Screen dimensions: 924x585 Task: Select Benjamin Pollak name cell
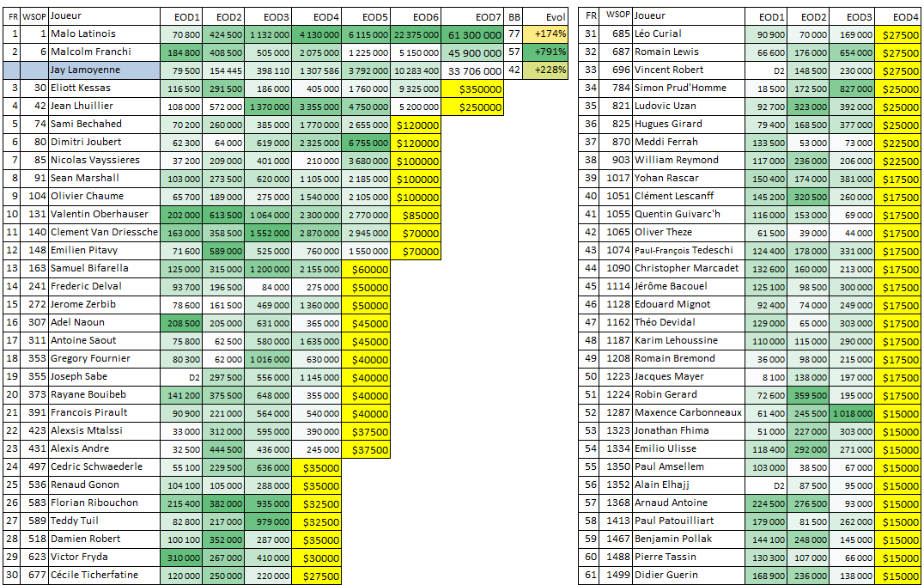pyautogui.click(x=689, y=539)
